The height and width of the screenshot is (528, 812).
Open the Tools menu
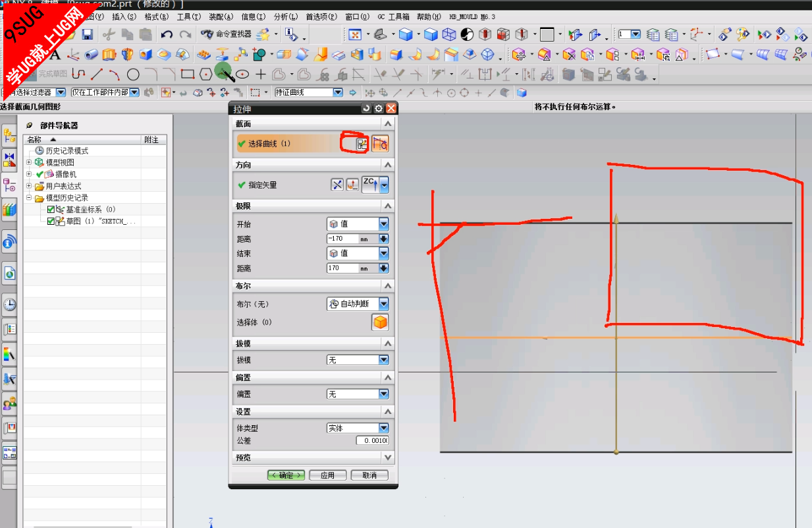[x=189, y=16]
